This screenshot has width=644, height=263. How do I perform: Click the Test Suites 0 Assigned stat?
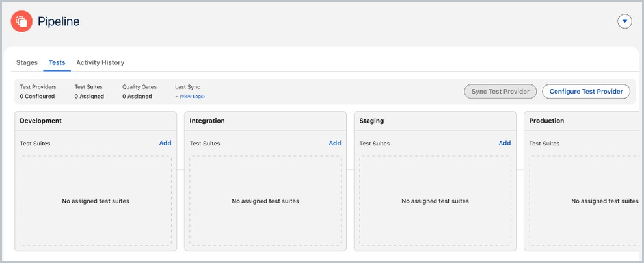[89, 92]
